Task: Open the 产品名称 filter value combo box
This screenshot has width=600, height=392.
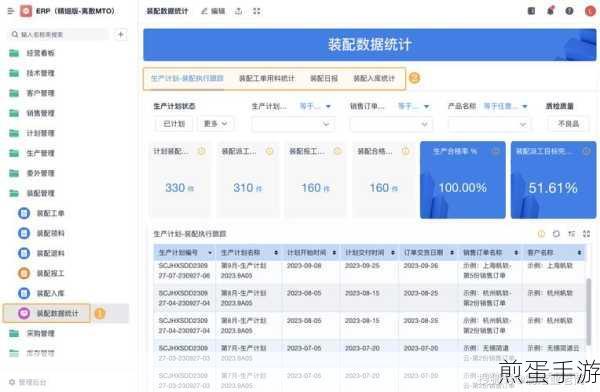Action: [489, 124]
